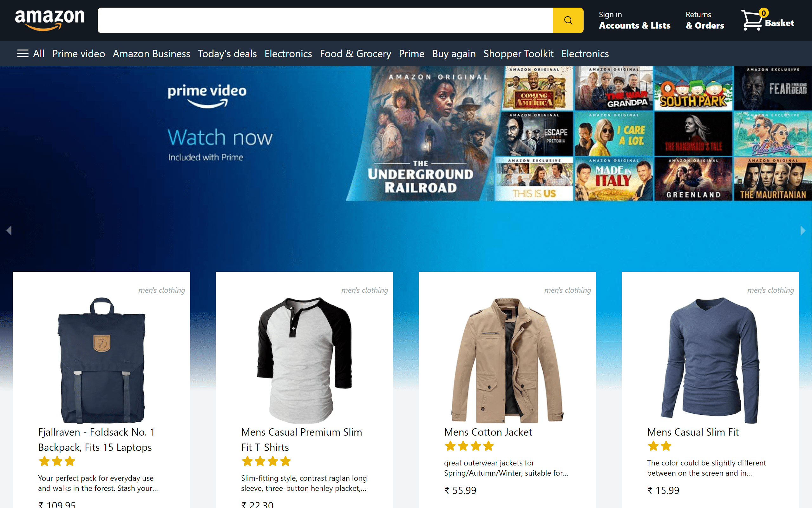Screen dimensions: 812x508
Task: Open Food & Grocery nav item
Action: pos(355,54)
